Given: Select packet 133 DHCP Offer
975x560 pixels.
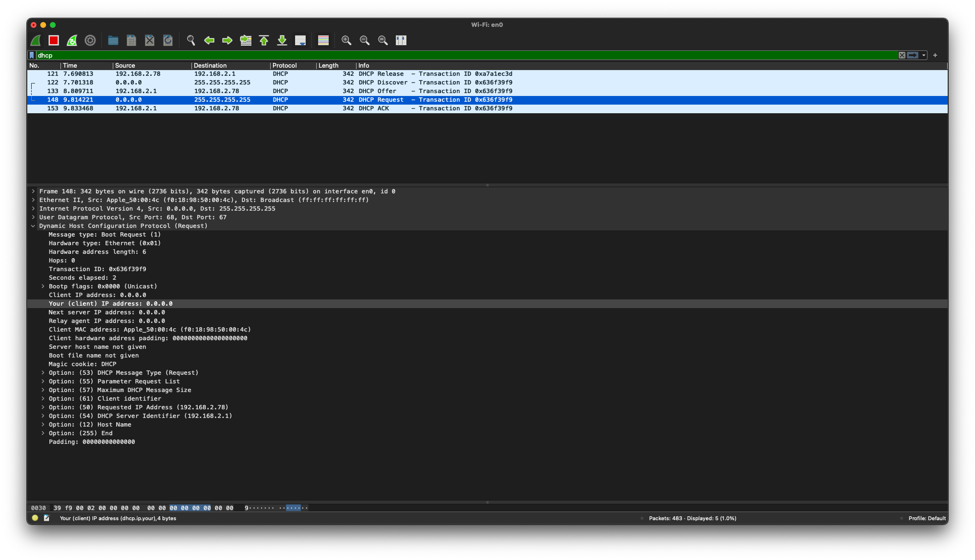Looking at the screenshot, I should [x=487, y=91].
